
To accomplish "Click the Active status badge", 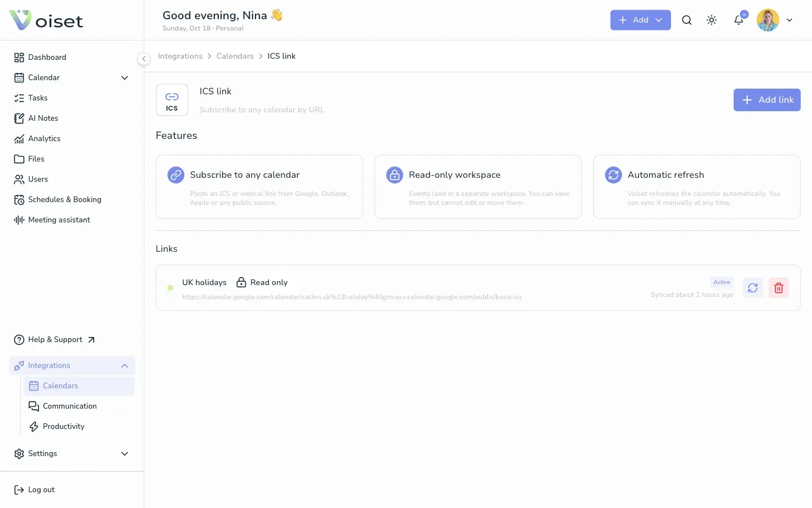I will [x=722, y=282].
